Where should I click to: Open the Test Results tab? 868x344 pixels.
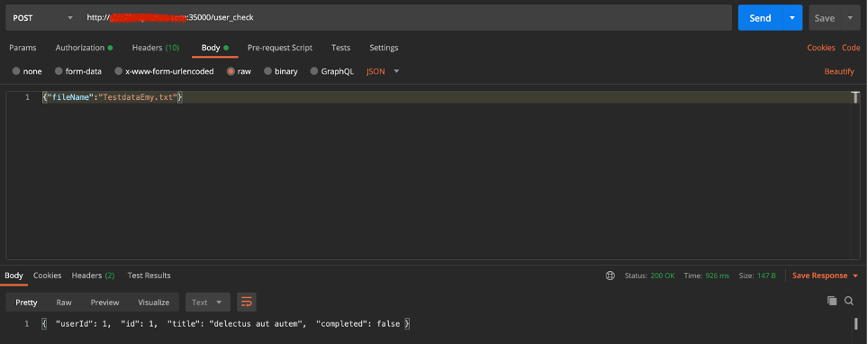[x=149, y=276]
